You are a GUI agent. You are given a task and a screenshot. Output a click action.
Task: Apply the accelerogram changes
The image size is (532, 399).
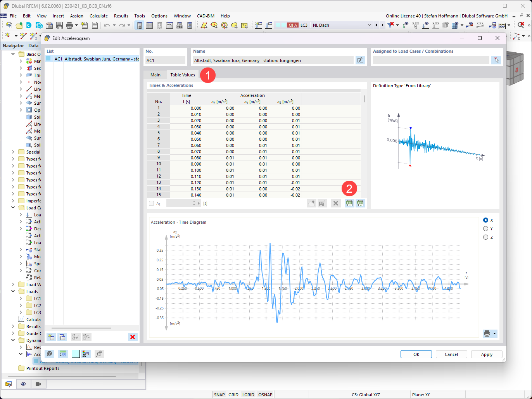tap(487, 354)
